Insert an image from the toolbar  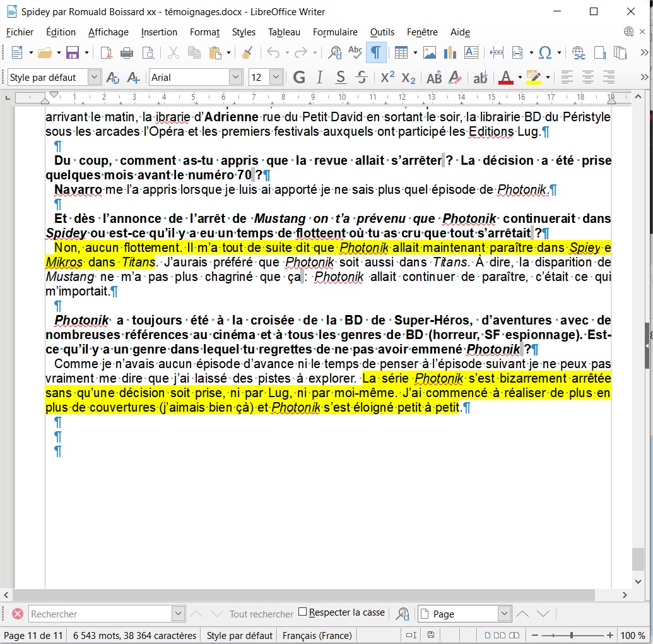430,53
